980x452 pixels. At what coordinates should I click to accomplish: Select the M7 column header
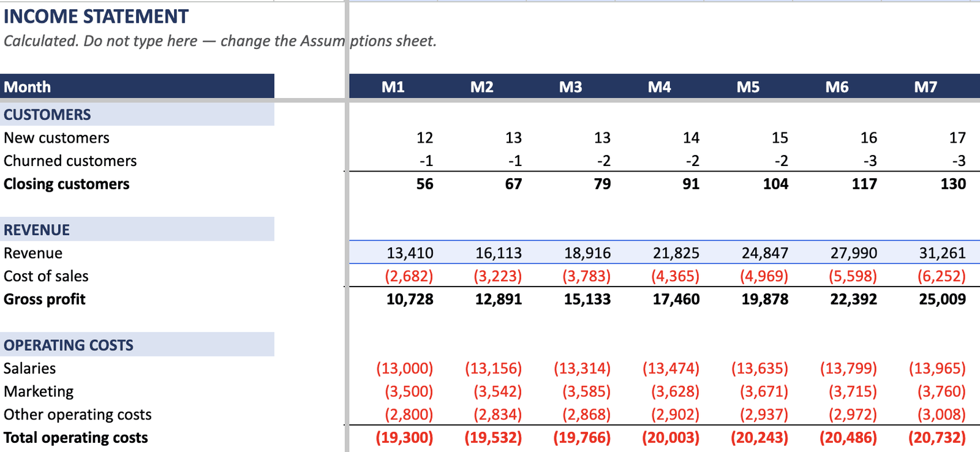click(926, 86)
